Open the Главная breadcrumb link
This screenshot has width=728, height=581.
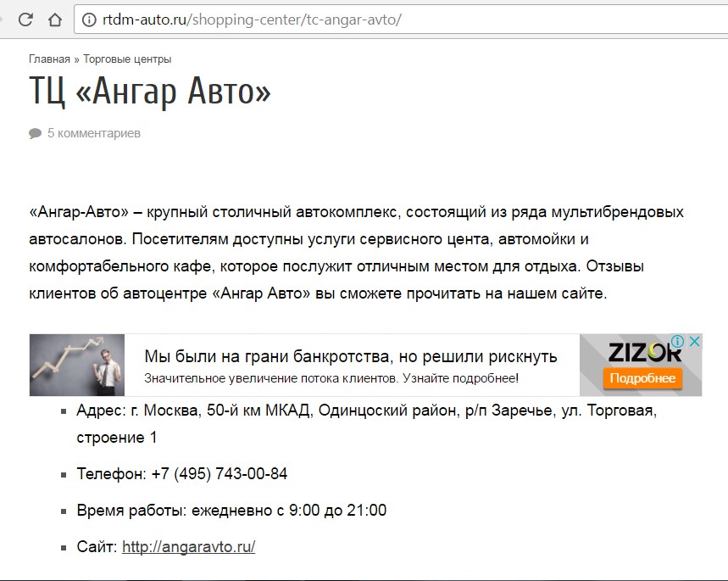pos(49,59)
